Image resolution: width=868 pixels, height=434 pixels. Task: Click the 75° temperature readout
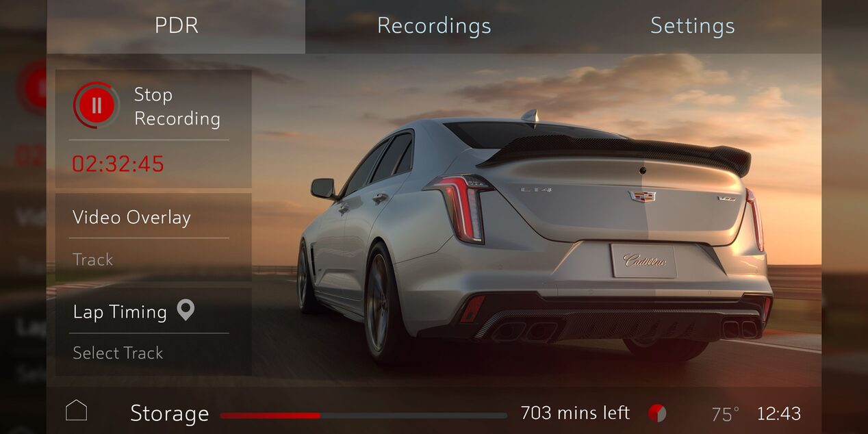coord(724,411)
